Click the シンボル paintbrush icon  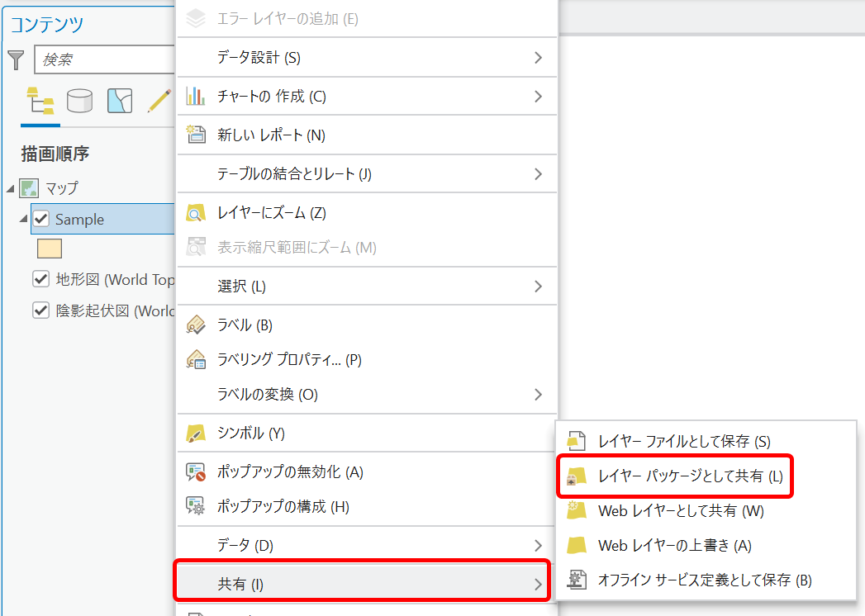pos(196,434)
